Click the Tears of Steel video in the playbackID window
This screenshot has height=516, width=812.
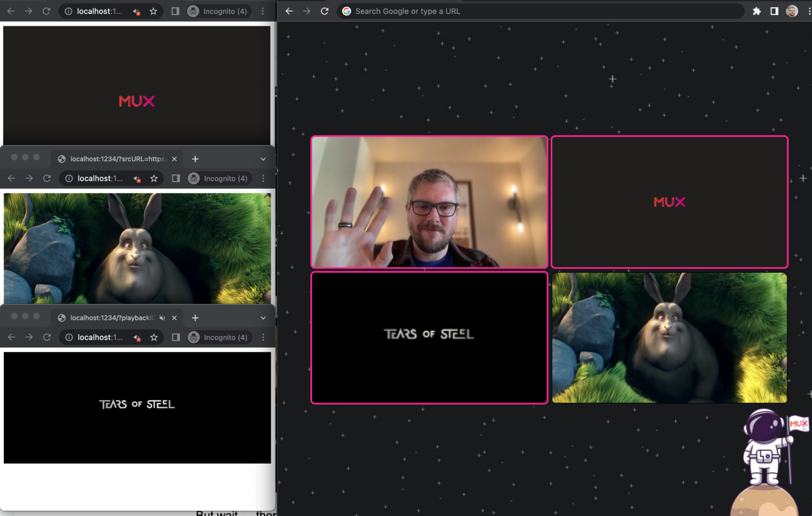[x=137, y=408]
